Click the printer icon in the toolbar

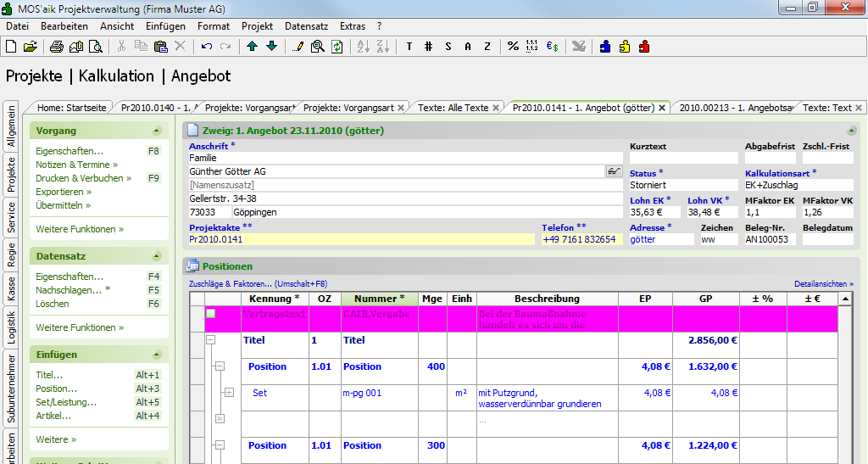(x=57, y=47)
